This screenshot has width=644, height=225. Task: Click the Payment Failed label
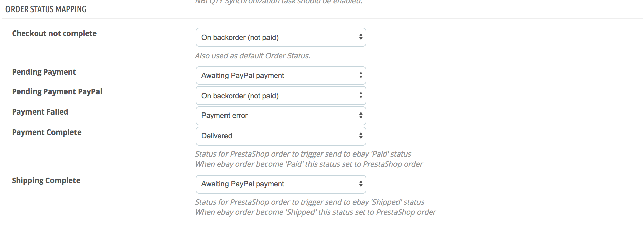coord(40,112)
